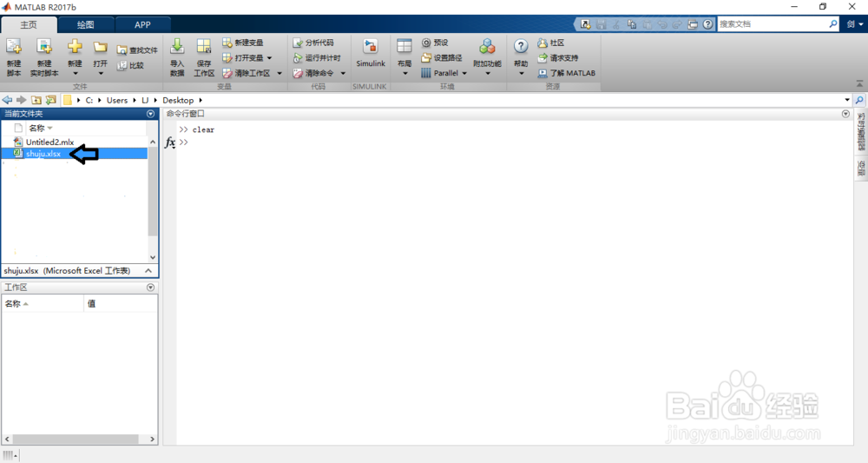Image resolution: width=868 pixels, height=463 pixels.
Task: Click the 附加功能 add-ons cubes icon
Action: [x=487, y=47]
